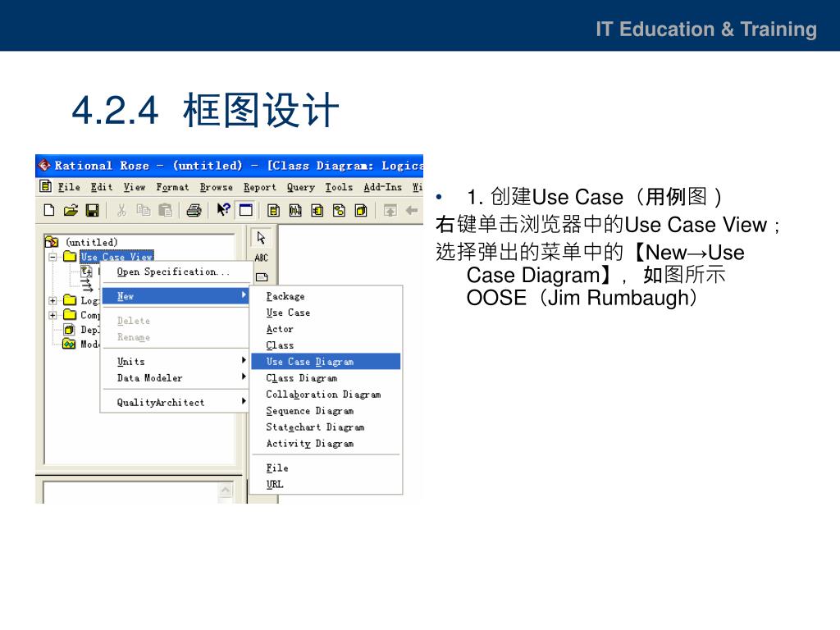Open the Add-Ins menu
Screen dimensions: 840x630
tap(382, 187)
